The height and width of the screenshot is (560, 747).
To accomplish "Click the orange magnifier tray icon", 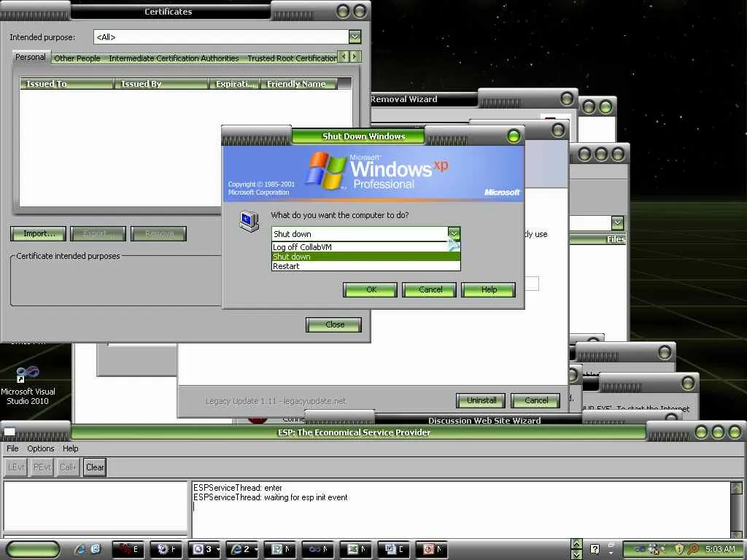I will 693,550.
